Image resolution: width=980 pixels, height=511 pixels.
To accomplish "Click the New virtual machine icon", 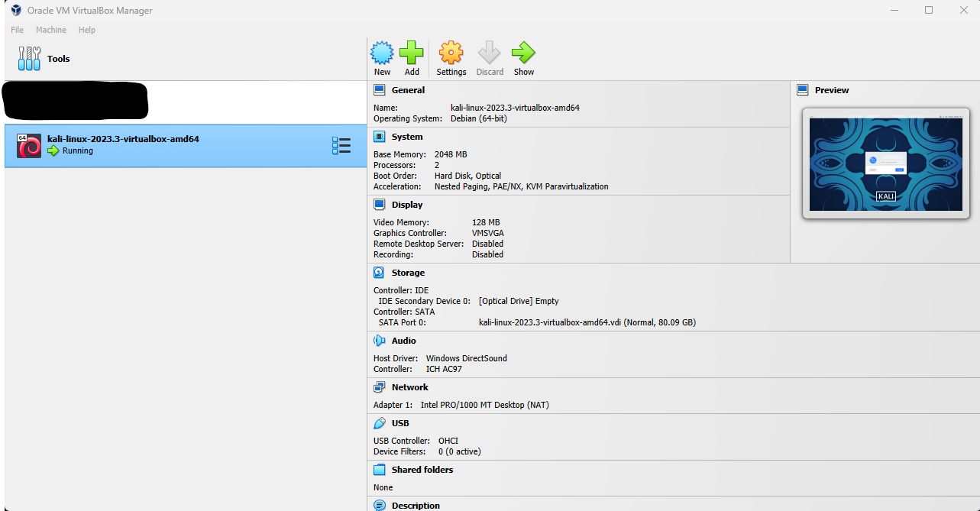I will point(382,53).
